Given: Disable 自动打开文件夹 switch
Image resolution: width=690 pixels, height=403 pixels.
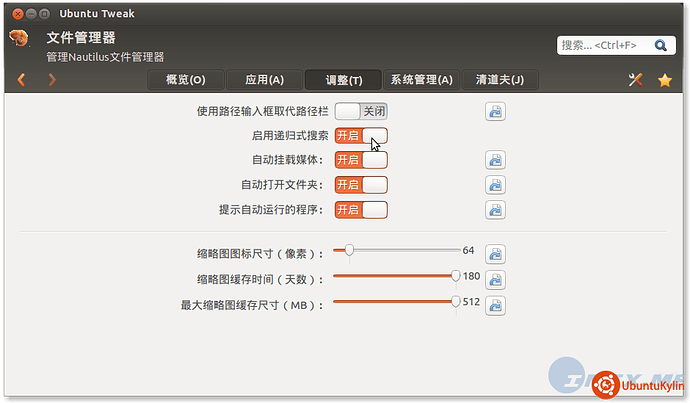Looking at the screenshot, I should point(361,185).
